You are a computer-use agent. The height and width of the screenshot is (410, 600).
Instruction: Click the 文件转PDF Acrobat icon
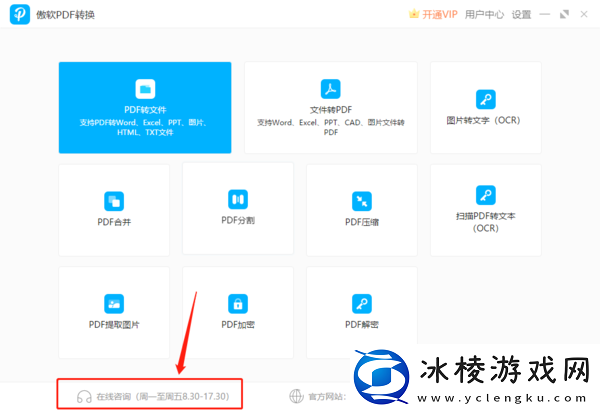pyautogui.click(x=331, y=89)
